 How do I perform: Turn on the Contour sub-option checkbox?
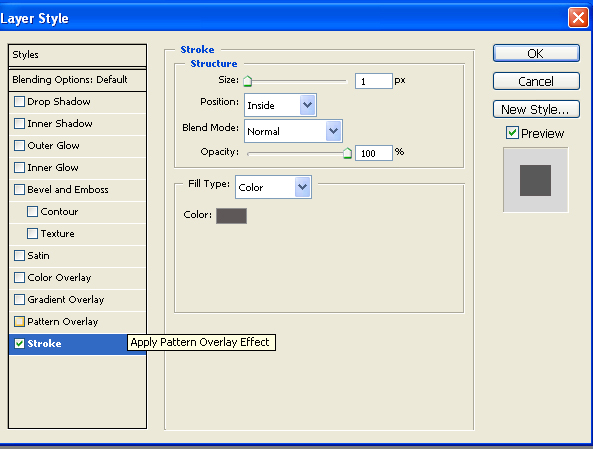33,211
